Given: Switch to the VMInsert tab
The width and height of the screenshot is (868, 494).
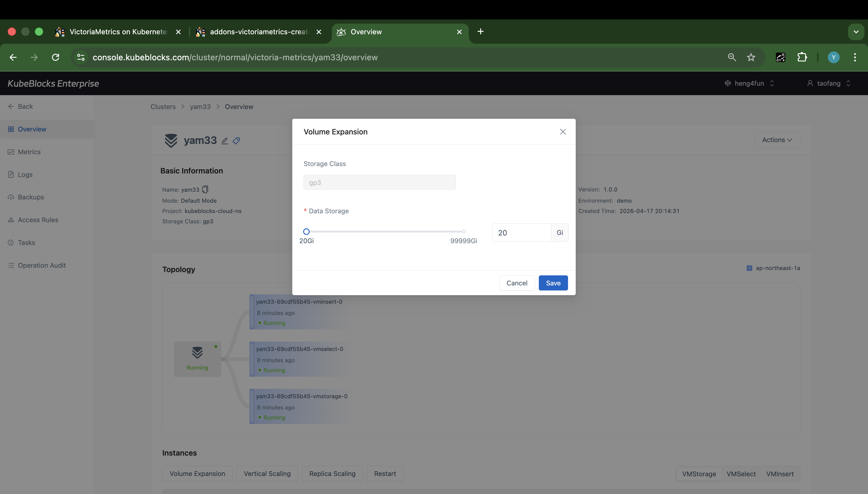Looking at the screenshot, I should 780,474.
